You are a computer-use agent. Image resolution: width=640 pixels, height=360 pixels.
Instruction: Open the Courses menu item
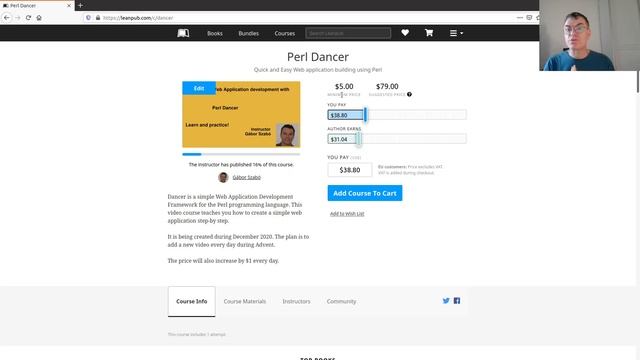point(284,33)
